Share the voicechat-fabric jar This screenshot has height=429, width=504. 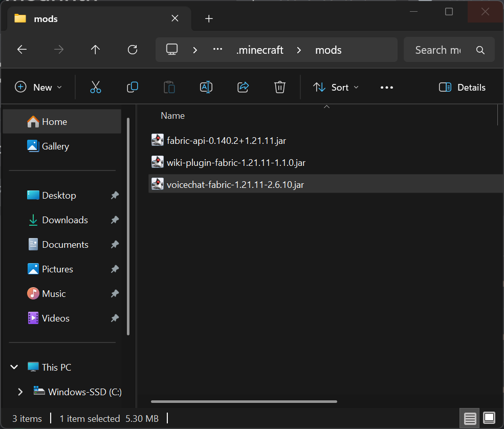tap(243, 87)
